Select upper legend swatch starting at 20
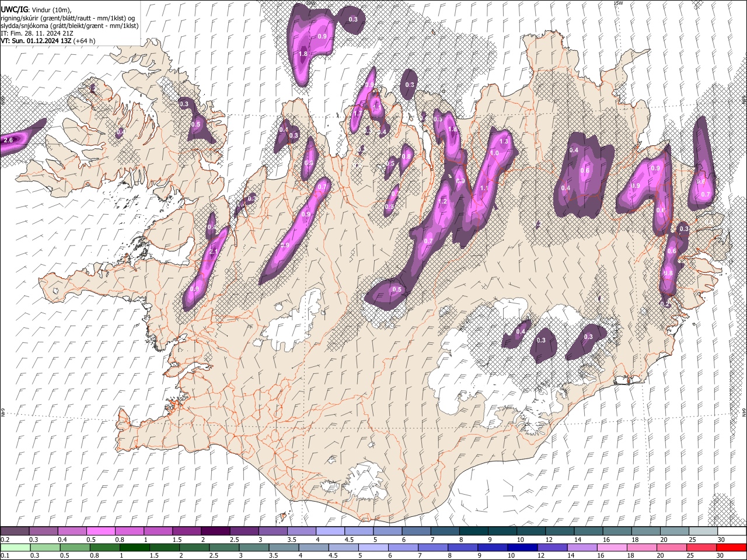This screenshot has width=747, height=560. click(675, 531)
